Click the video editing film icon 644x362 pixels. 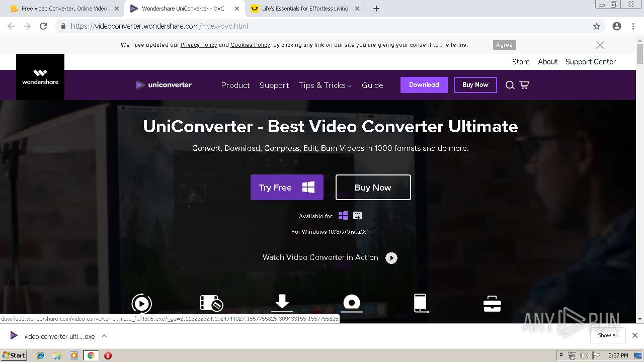[x=211, y=303]
